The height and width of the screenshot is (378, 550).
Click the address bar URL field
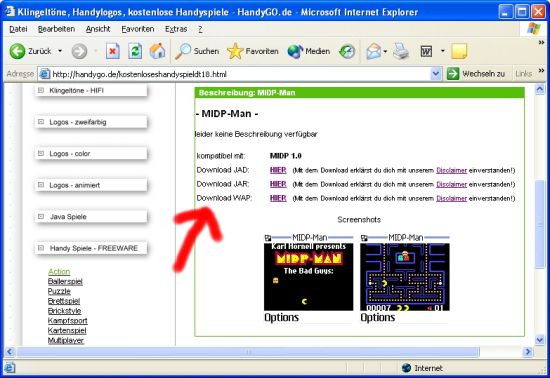240,74
